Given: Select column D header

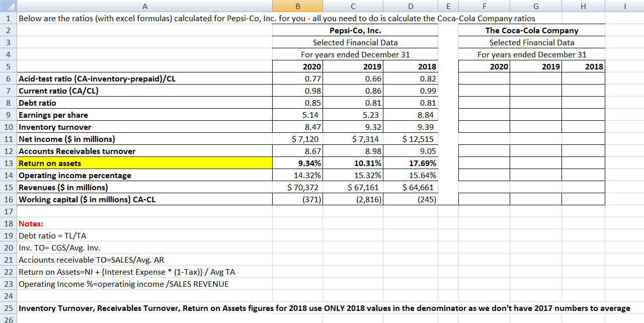Looking at the screenshot, I should tap(410, 6).
